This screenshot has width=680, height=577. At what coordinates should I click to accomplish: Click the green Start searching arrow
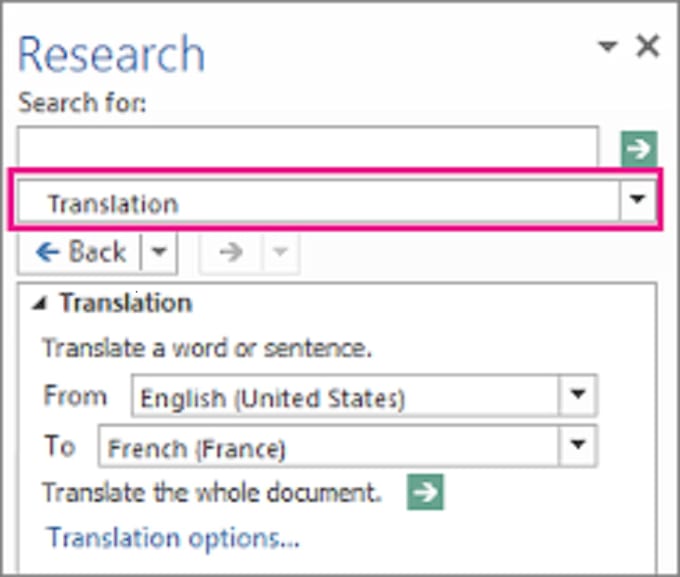tap(637, 149)
